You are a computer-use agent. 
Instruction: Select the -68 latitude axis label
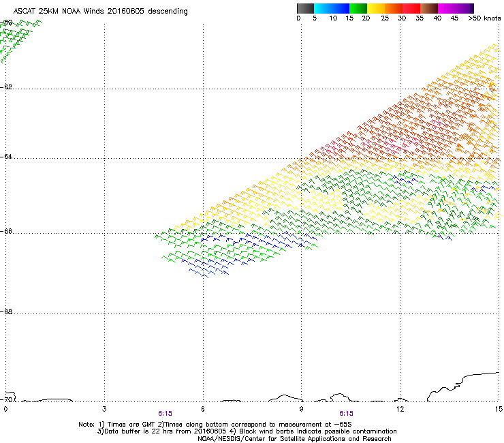pos(6,312)
